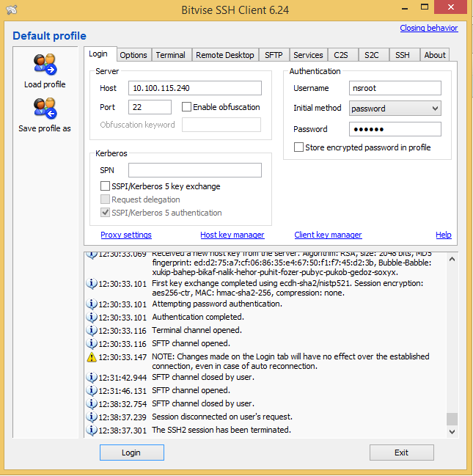The image size is (473, 476).
Task: Enable the obfuscation checkbox
Action: [186, 107]
